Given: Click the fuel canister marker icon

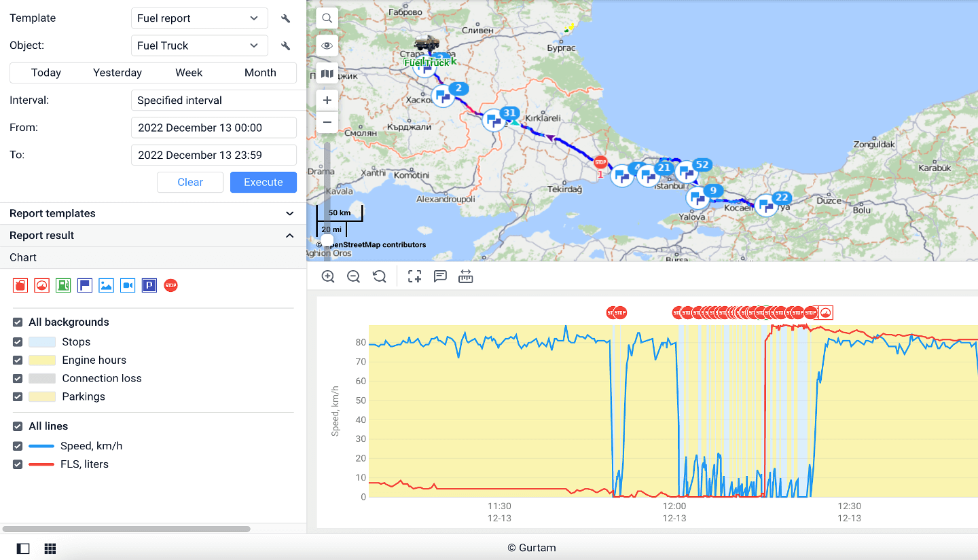Looking at the screenshot, I should (20, 286).
